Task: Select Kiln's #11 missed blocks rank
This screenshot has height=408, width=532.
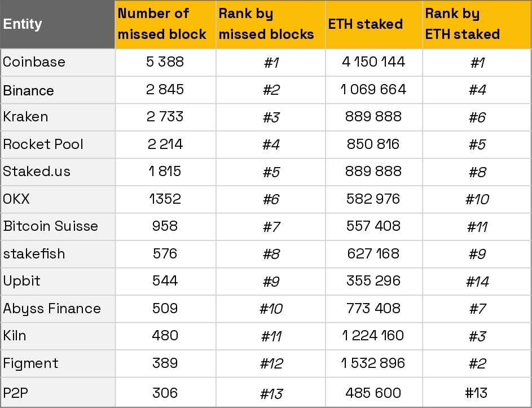Action: coord(271,336)
